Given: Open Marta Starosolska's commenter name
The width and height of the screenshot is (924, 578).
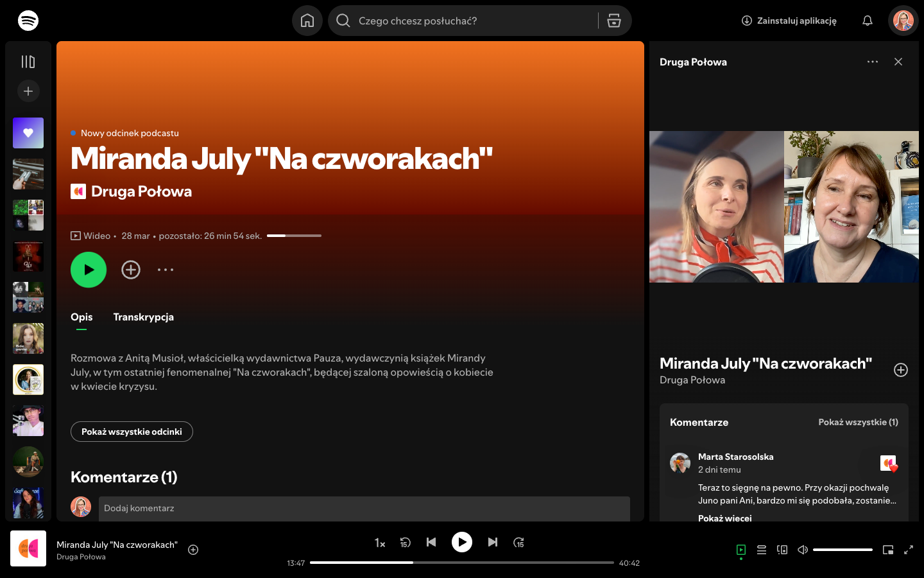Looking at the screenshot, I should [x=736, y=457].
